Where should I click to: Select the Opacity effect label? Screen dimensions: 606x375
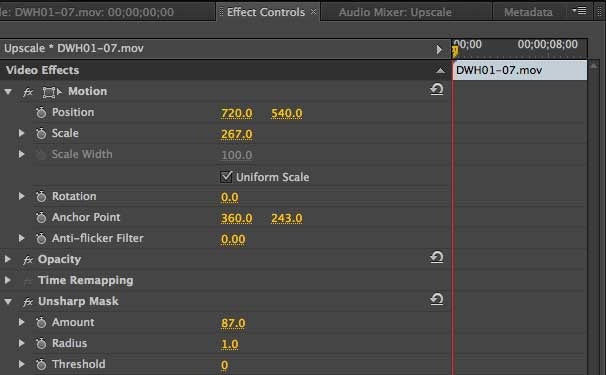59,259
